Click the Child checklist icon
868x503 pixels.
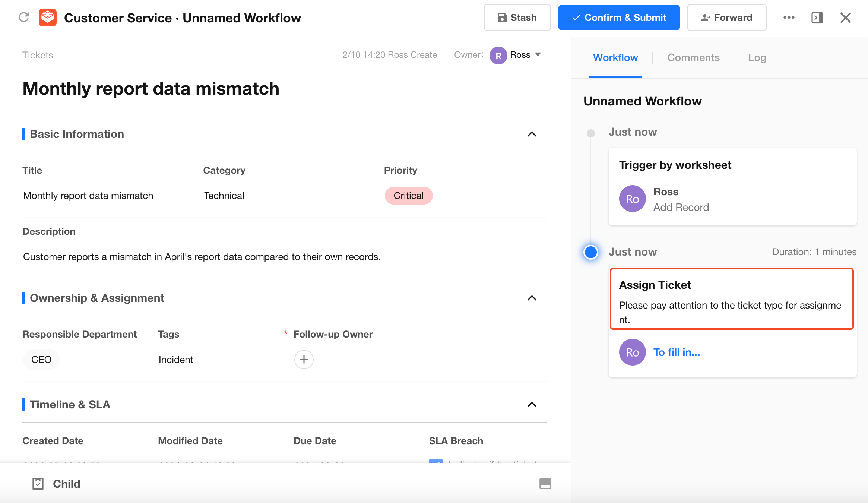coord(38,484)
